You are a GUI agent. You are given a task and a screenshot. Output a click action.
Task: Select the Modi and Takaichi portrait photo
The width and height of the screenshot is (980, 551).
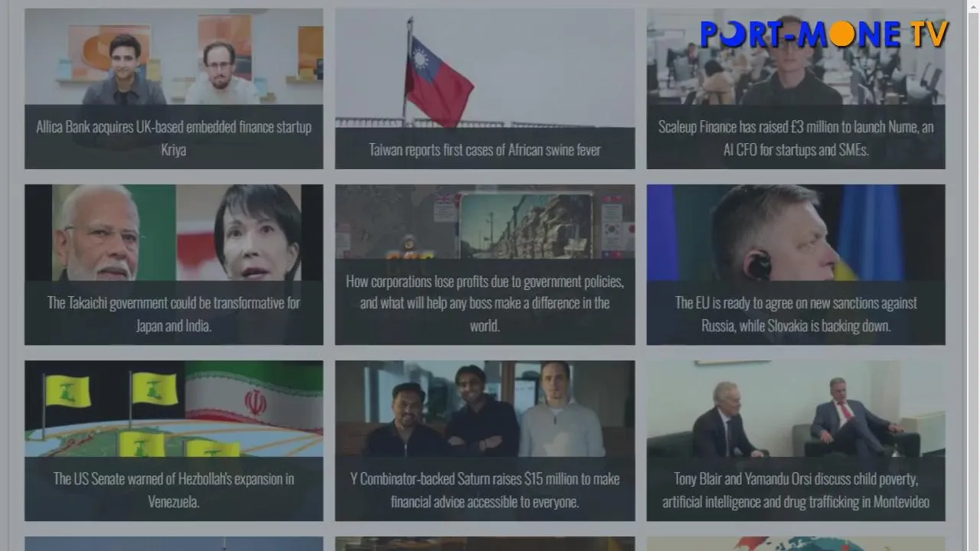point(174,233)
